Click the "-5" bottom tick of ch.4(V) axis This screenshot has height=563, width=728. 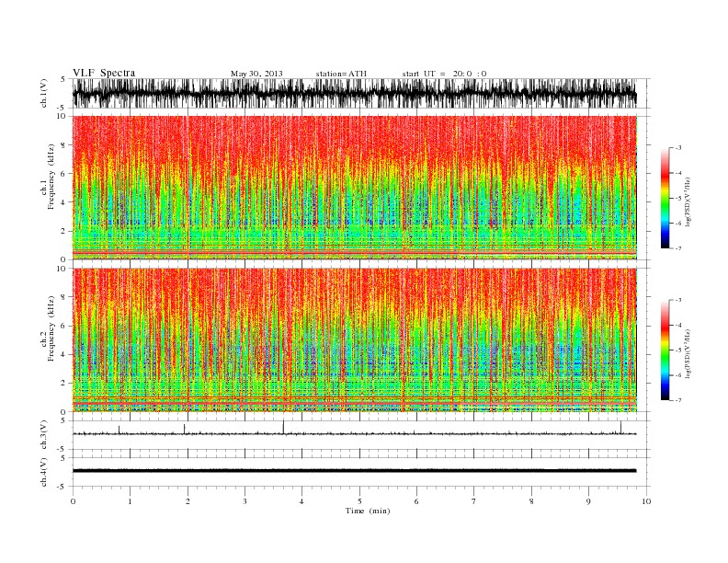coord(62,487)
